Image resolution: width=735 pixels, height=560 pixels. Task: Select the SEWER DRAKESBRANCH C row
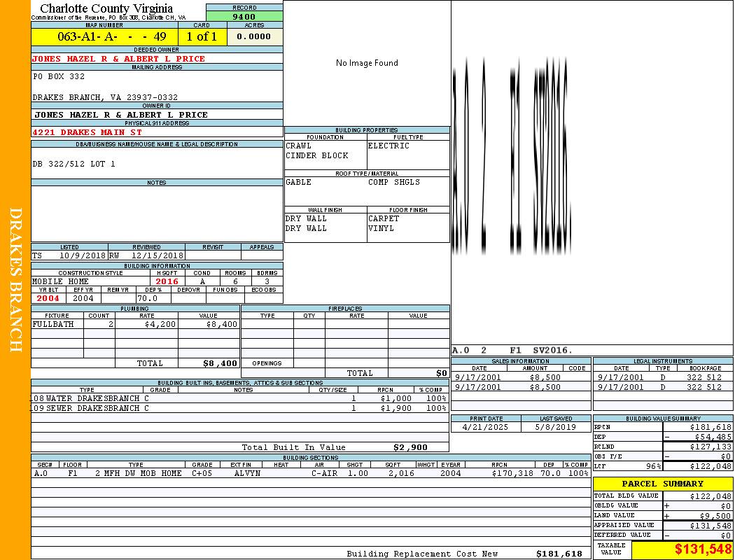240,409
